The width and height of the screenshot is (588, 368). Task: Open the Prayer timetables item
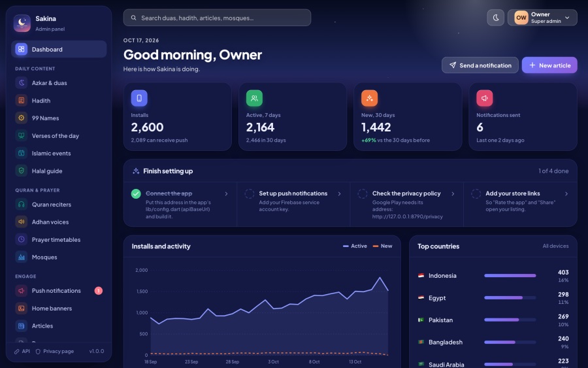click(x=59, y=239)
